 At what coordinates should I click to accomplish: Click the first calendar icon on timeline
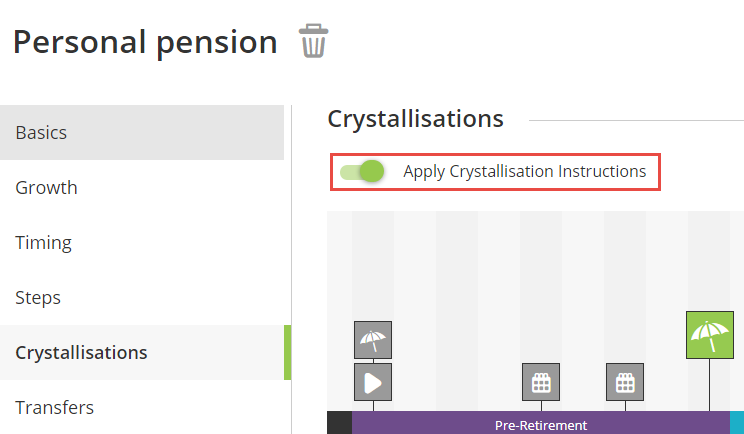tap(541, 381)
